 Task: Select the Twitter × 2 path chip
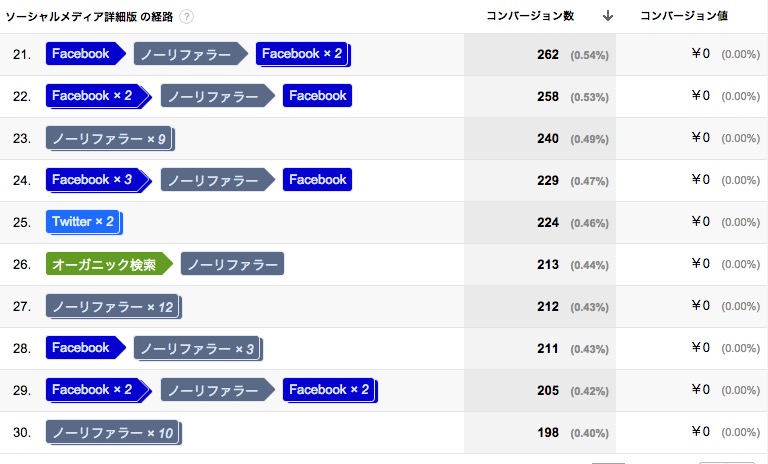(84, 222)
